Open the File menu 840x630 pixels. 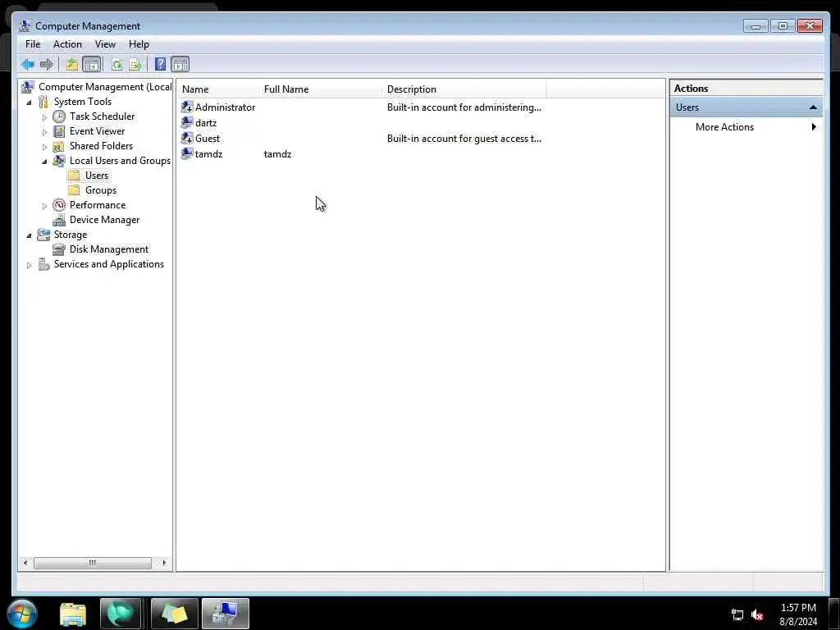[33, 44]
